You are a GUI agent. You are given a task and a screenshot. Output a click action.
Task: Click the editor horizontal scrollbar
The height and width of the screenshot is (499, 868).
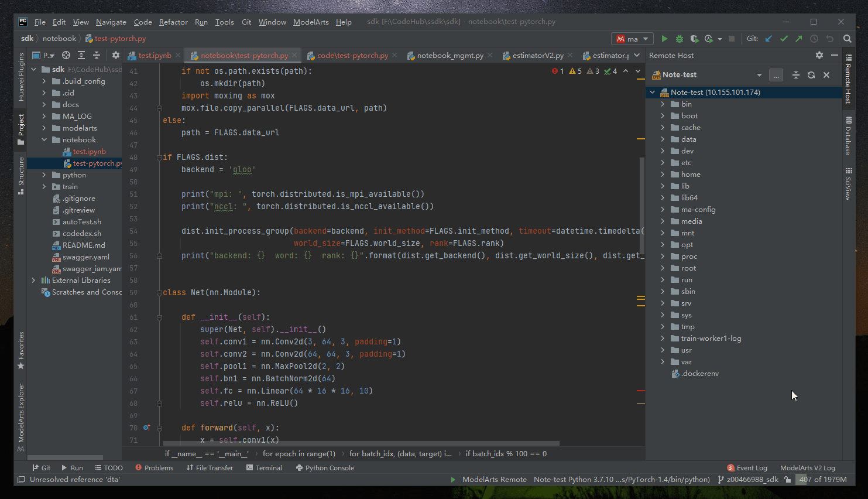(361, 443)
